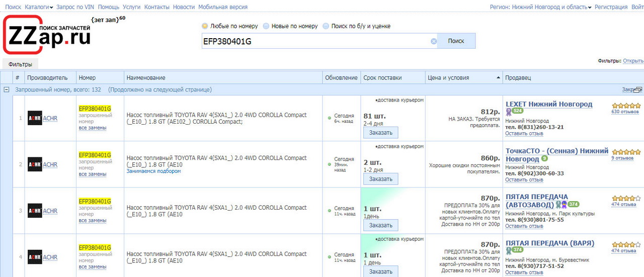This screenshot has height=277, width=644.
Task: Click the part number search input field
Action: coord(314,41)
